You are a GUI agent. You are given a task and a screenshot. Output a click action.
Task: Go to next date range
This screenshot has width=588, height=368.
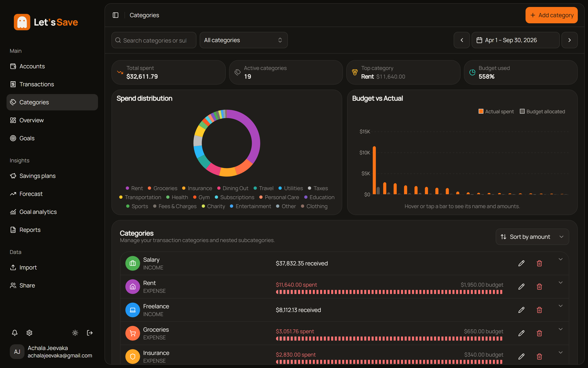[570, 40]
